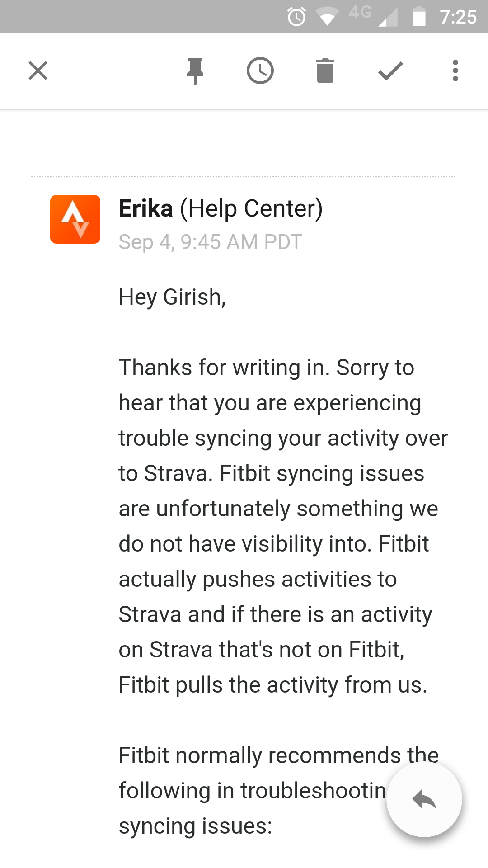This screenshot has height=868, width=488.
Task: Close the open email message
Action: click(38, 71)
